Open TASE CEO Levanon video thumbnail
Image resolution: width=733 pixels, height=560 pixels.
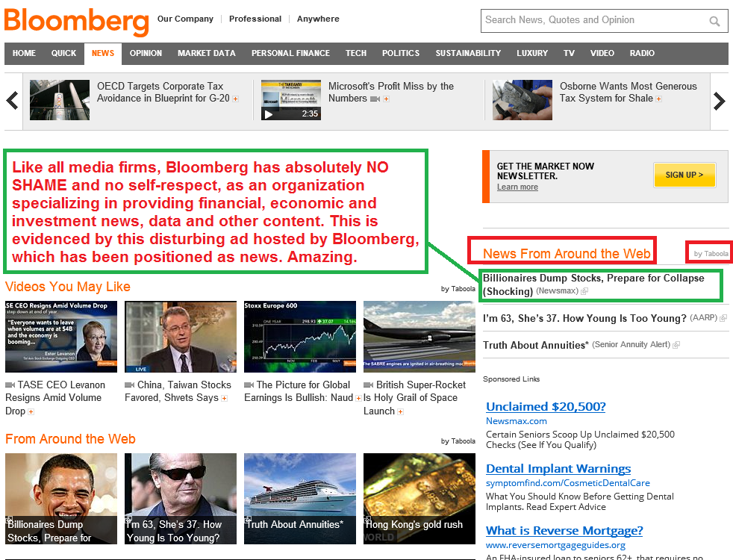(61, 337)
